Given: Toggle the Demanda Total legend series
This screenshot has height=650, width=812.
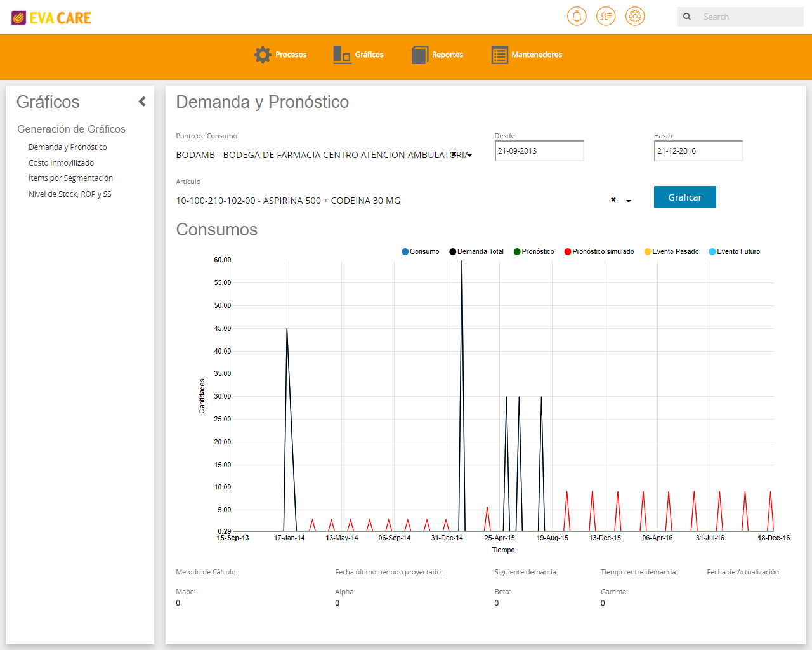Looking at the screenshot, I should tap(476, 251).
